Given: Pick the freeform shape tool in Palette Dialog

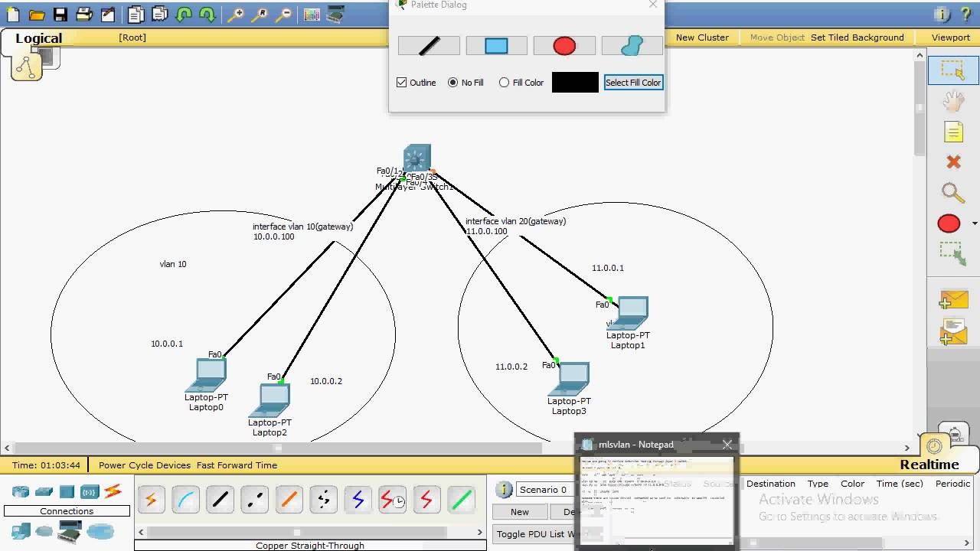Looking at the screenshot, I should click(x=632, y=46).
